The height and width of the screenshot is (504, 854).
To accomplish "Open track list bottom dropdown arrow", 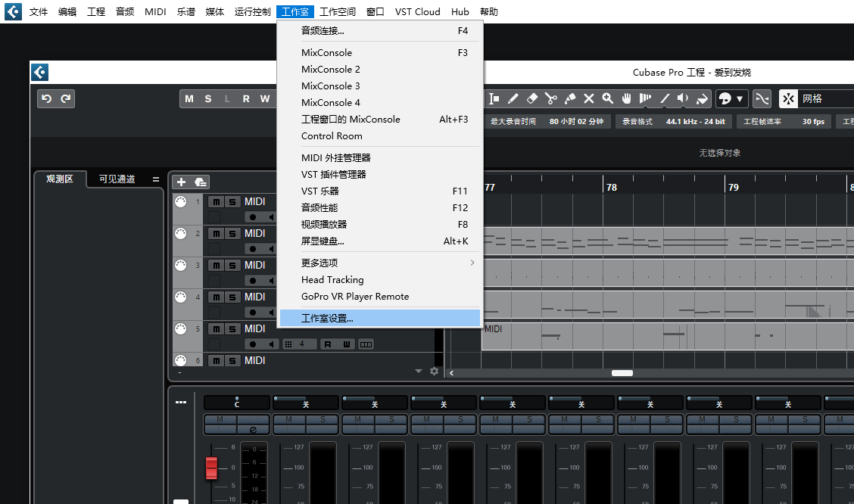I will point(418,372).
